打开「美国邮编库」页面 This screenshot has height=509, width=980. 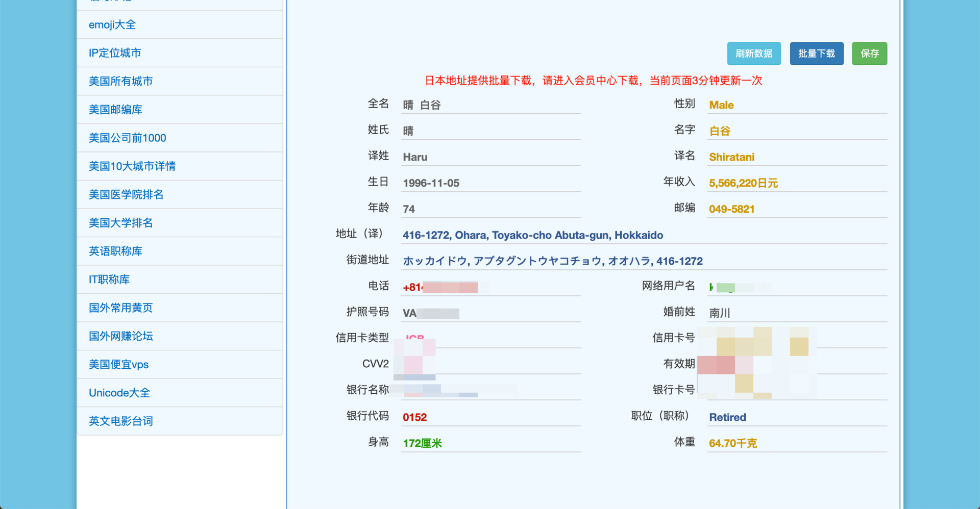pos(115,109)
